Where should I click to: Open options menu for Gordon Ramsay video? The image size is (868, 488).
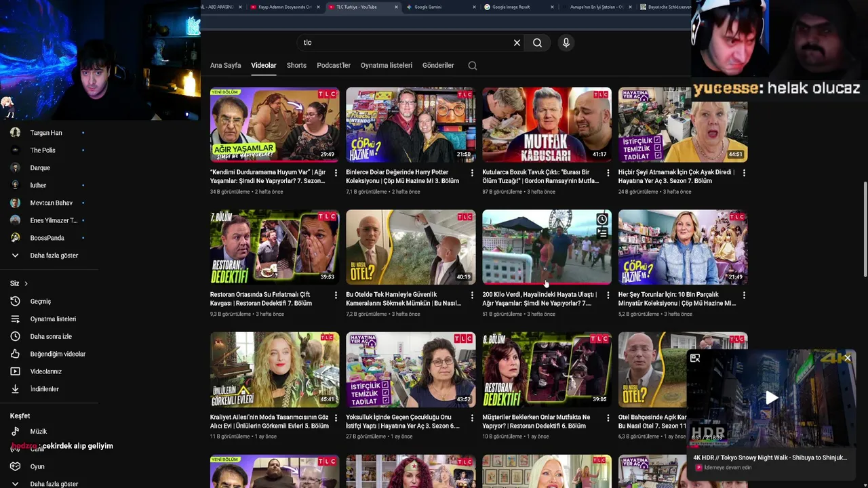click(x=608, y=173)
